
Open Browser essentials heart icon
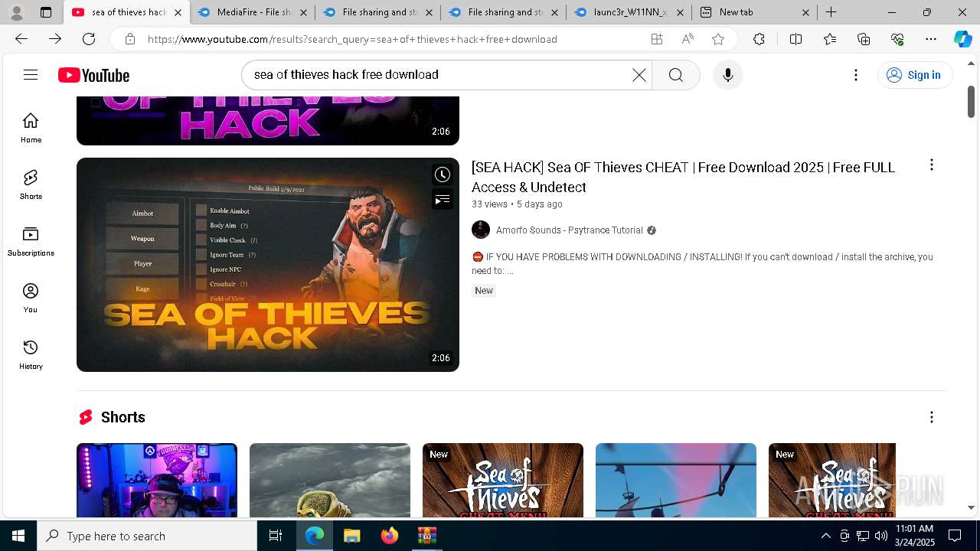[897, 39]
